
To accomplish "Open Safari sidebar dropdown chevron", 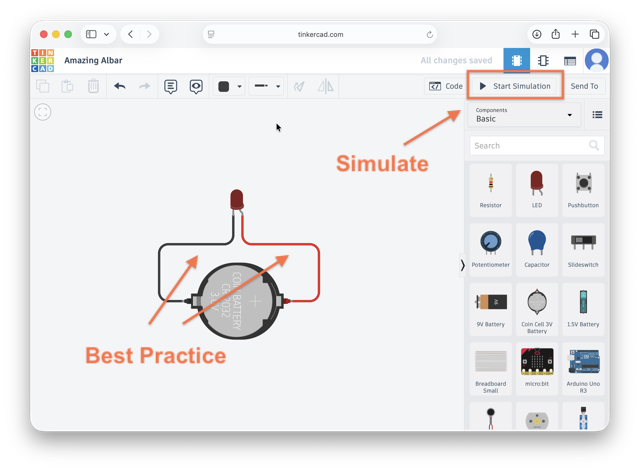I will coord(107,34).
